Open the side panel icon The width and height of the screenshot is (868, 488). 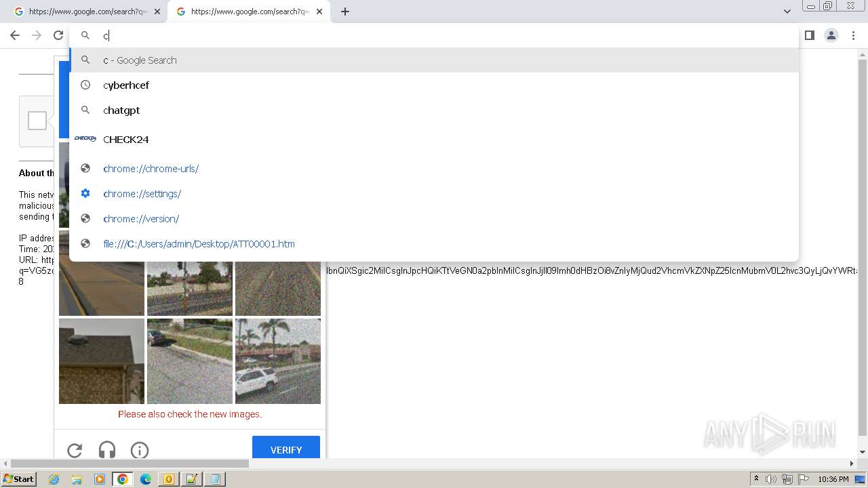click(x=809, y=35)
